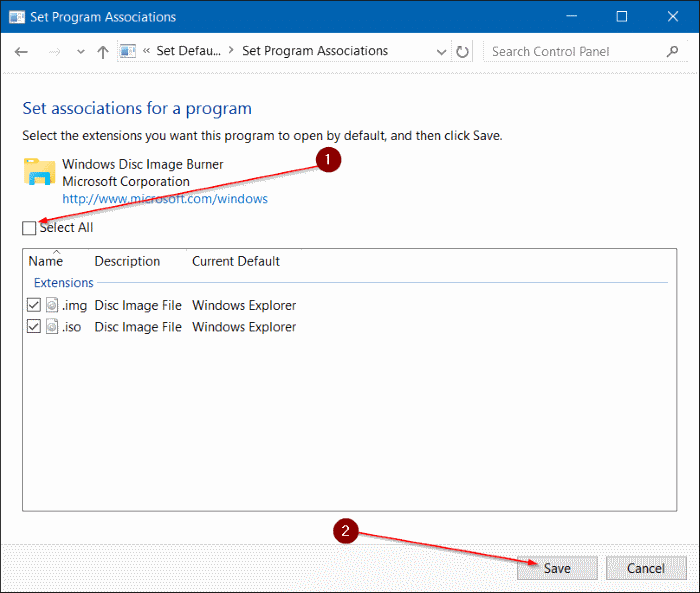
Task: Maximize the Set Program Associations window
Action: [x=621, y=17]
